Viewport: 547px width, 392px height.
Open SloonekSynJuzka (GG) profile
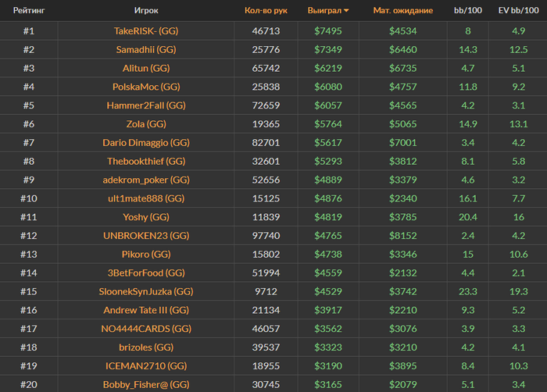[146, 291]
